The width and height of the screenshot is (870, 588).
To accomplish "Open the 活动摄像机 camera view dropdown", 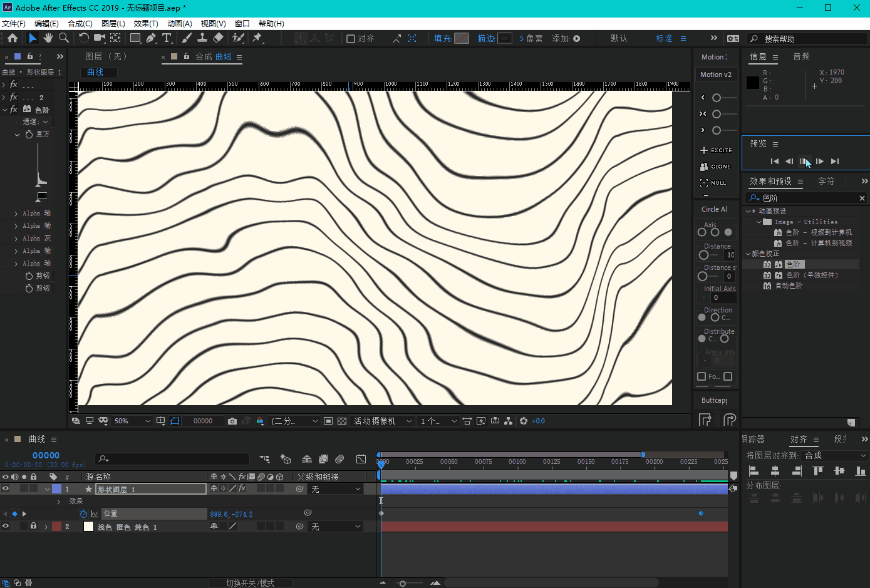I will pyautogui.click(x=383, y=421).
